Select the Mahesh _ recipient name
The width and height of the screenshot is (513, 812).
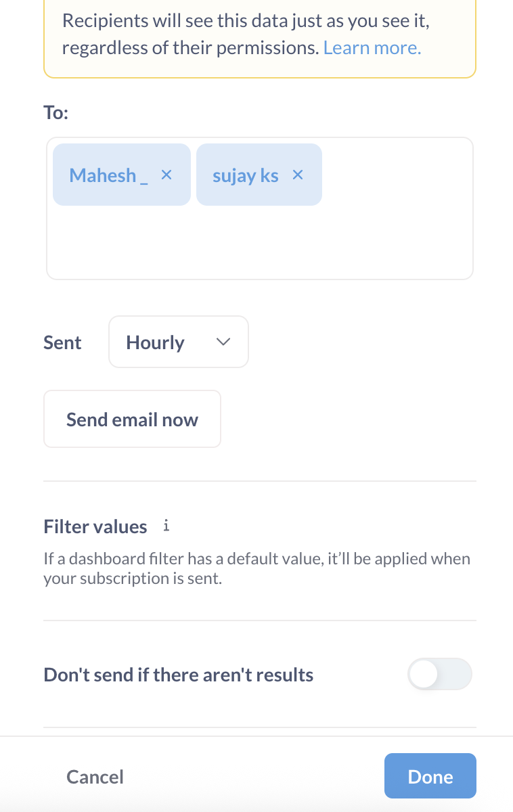coord(108,175)
